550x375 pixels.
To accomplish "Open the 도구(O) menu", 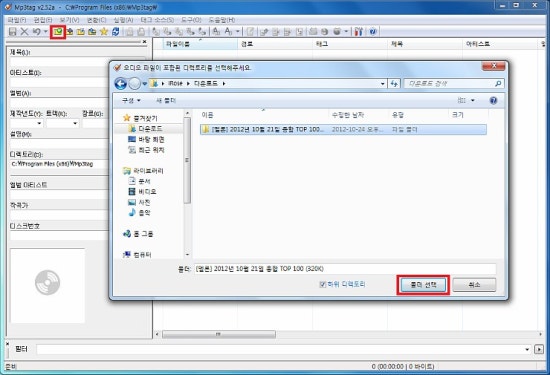I will [191, 20].
